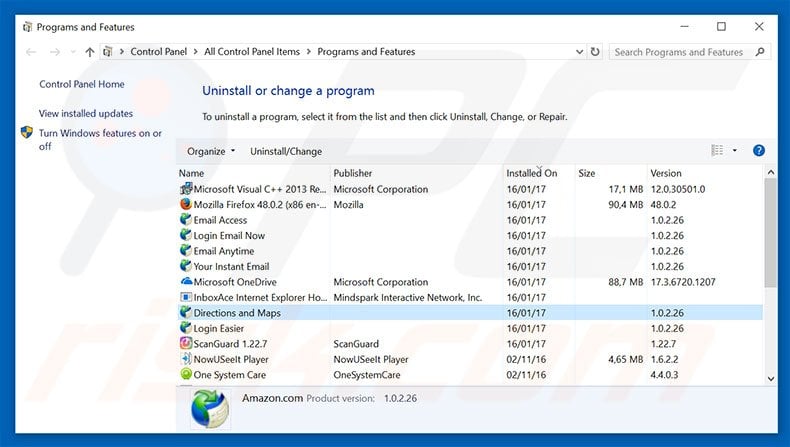Click the ScanGuard 1.22.7 icon
The height and width of the screenshot is (447, 790).
pyautogui.click(x=186, y=344)
